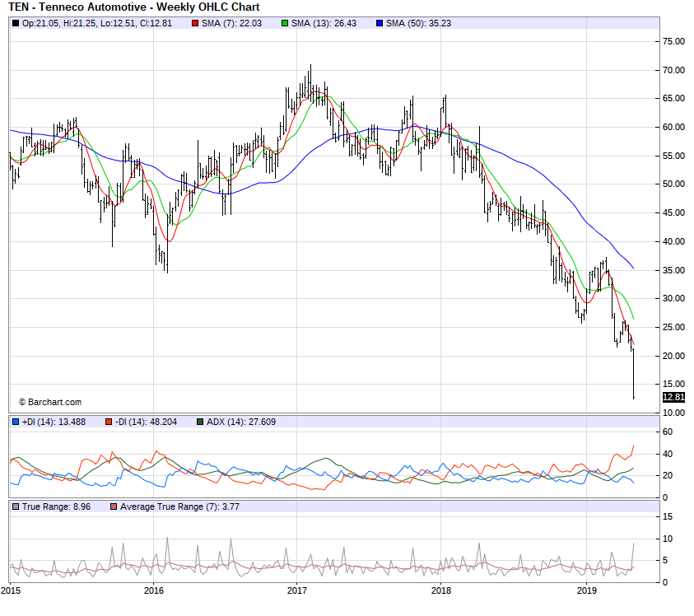
Task: Click the gray True Range legend swatch
Action: 16,506
